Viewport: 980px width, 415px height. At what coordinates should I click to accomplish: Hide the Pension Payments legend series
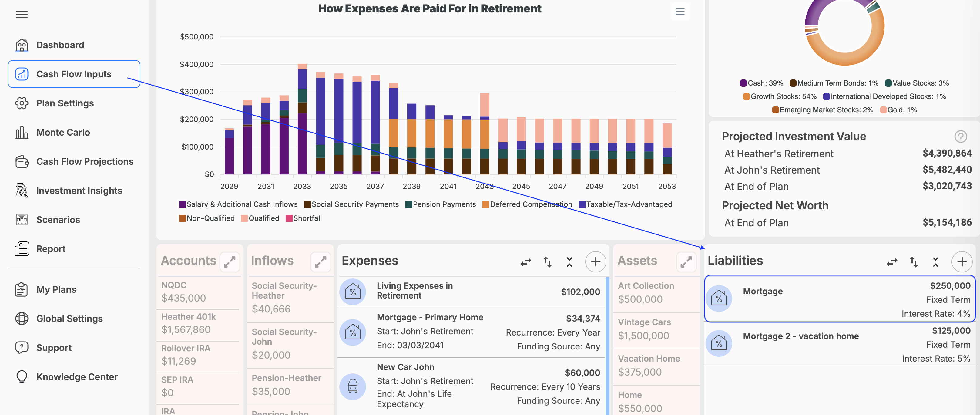click(x=441, y=204)
